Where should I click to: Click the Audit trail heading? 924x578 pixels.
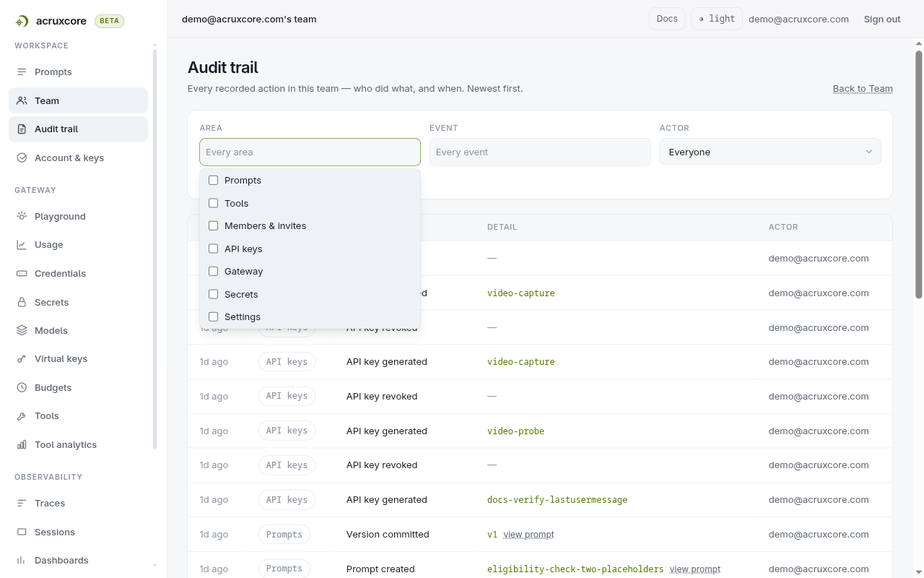click(x=223, y=68)
